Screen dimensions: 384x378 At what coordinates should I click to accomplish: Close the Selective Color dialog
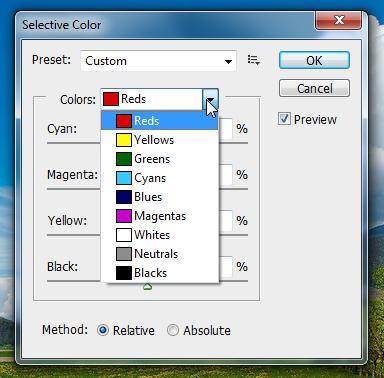point(338,20)
